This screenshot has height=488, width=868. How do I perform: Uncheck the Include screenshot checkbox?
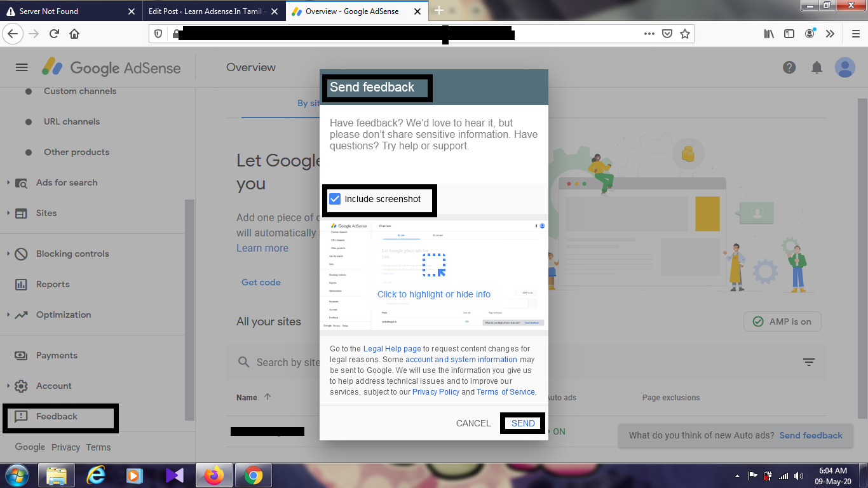point(335,199)
